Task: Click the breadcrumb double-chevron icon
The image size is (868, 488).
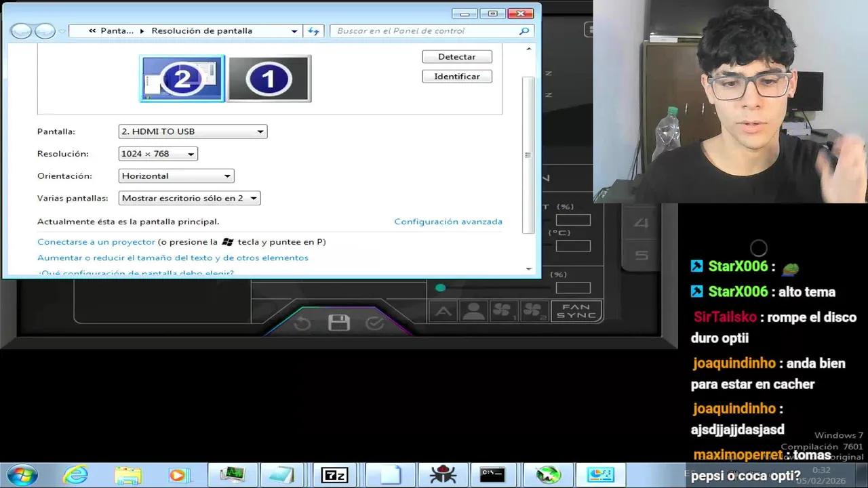Action: click(x=92, y=31)
